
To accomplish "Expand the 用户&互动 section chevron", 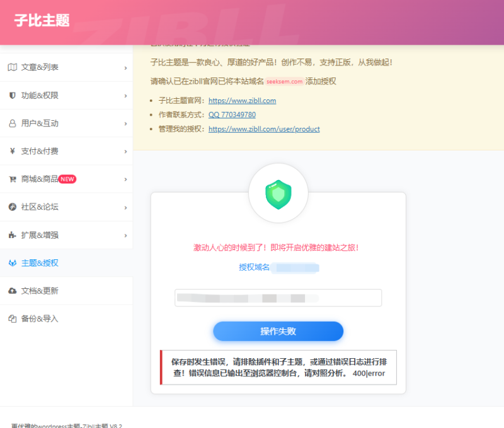I will click(x=126, y=123).
